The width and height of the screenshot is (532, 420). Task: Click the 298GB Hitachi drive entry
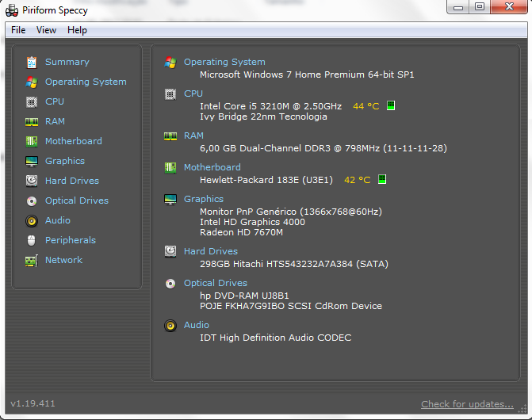coord(294,264)
